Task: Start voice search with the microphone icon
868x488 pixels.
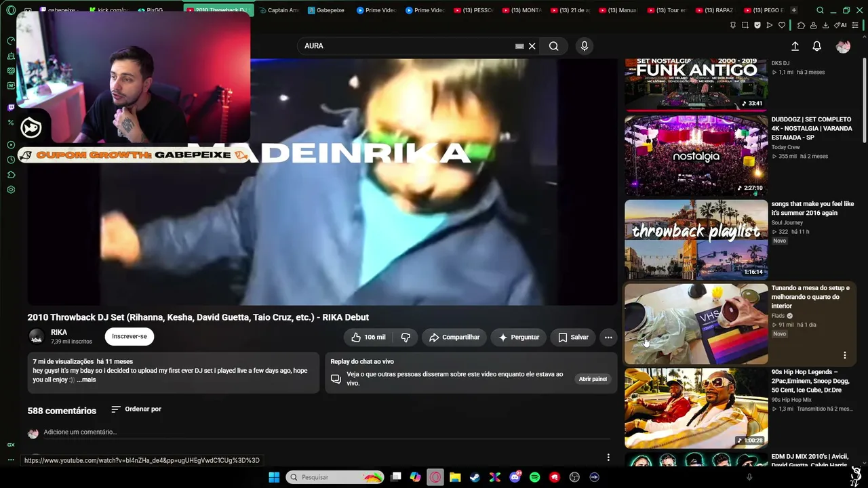Action: tap(585, 46)
